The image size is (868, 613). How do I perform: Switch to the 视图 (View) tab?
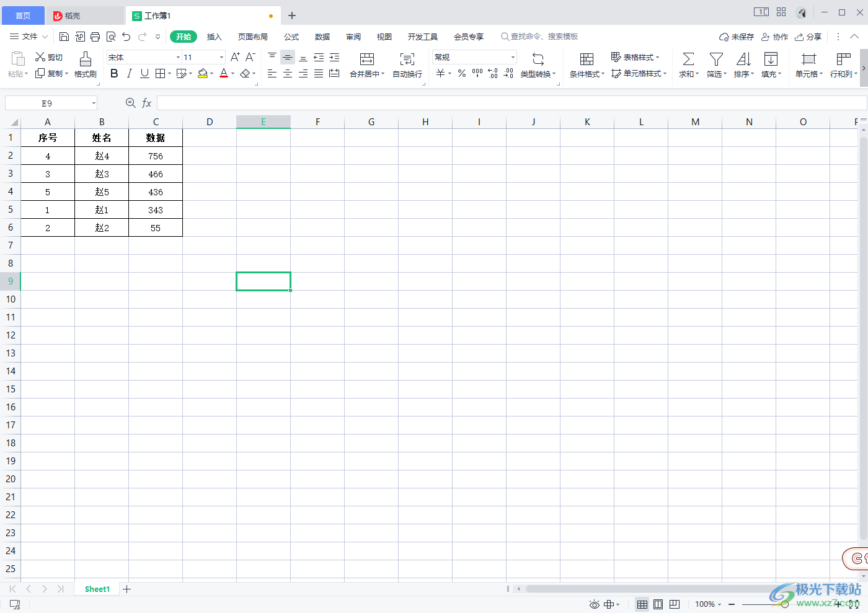384,37
